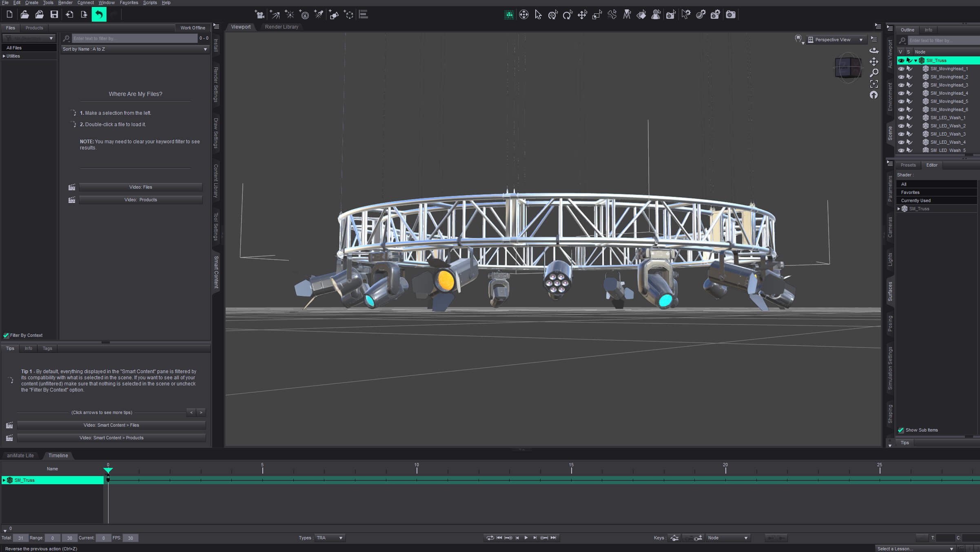This screenshot has width=980, height=552.
Task: Select the Universal tool icon
Action: (553, 15)
